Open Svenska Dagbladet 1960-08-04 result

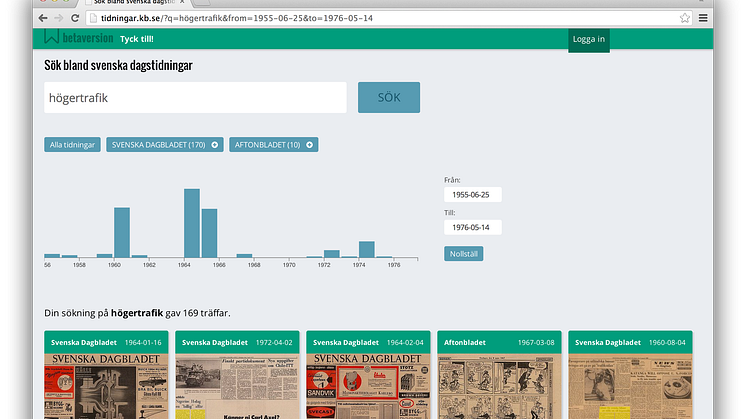[630, 375]
